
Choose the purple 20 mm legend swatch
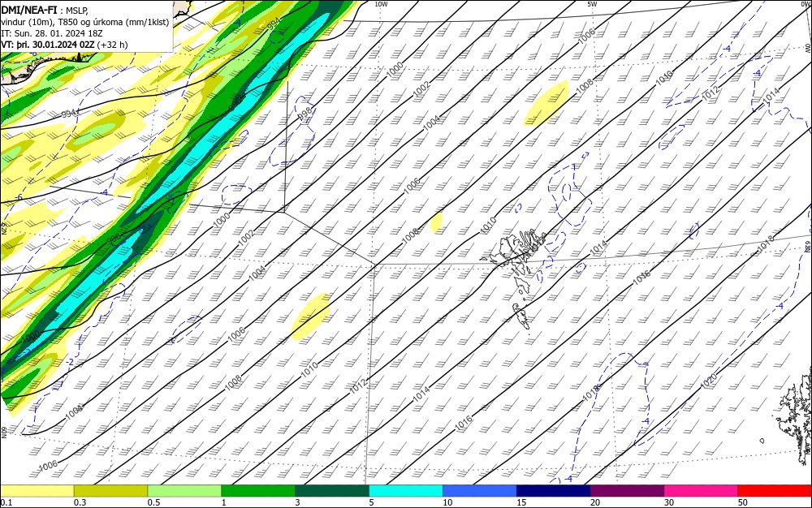coord(627,491)
